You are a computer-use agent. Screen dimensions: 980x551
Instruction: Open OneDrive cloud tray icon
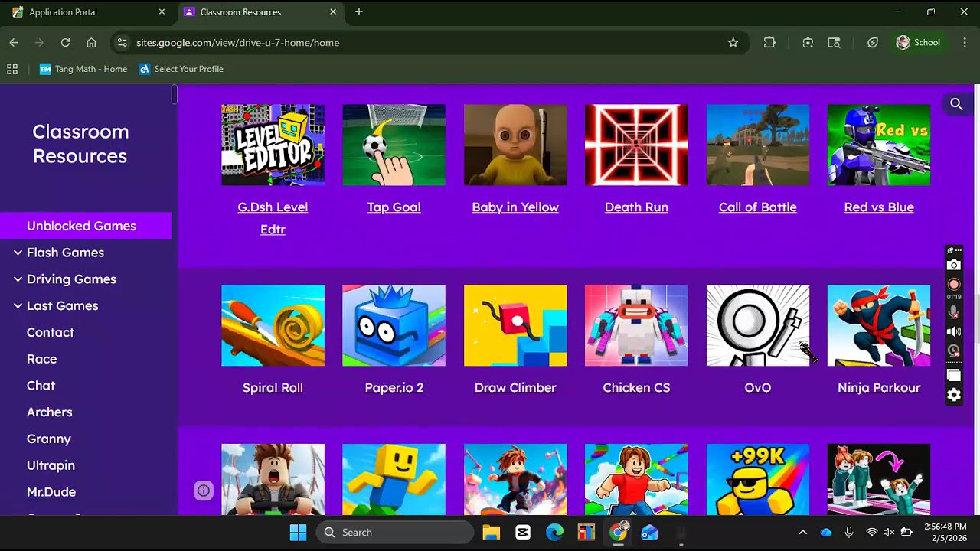(x=825, y=533)
